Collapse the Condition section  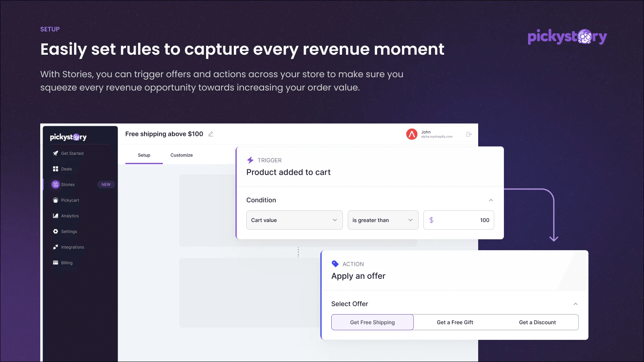[491, 200]
